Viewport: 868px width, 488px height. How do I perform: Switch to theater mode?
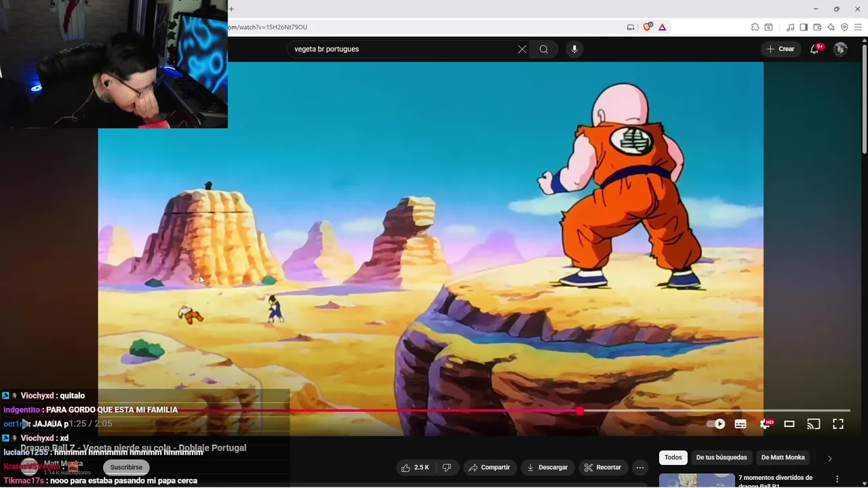789,424
